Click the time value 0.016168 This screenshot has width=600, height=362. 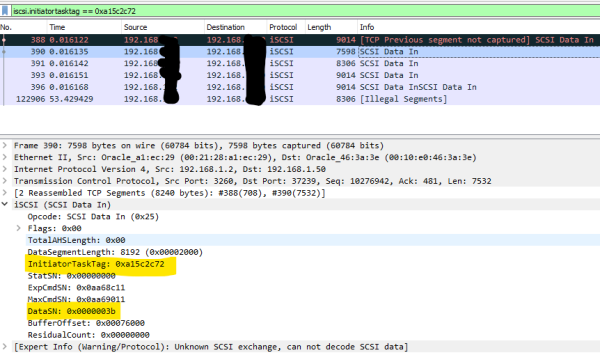click(69, 87)
